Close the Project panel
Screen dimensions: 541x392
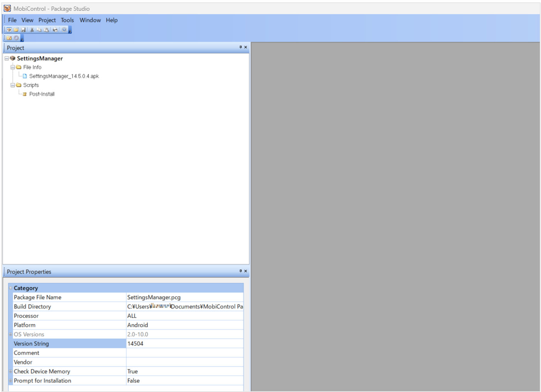tap(245, 47)
